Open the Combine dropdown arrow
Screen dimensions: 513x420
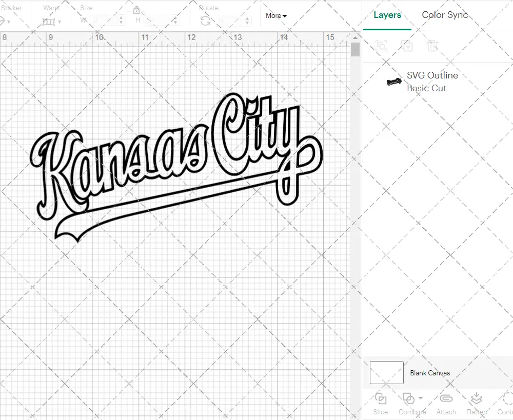[421, 398]
